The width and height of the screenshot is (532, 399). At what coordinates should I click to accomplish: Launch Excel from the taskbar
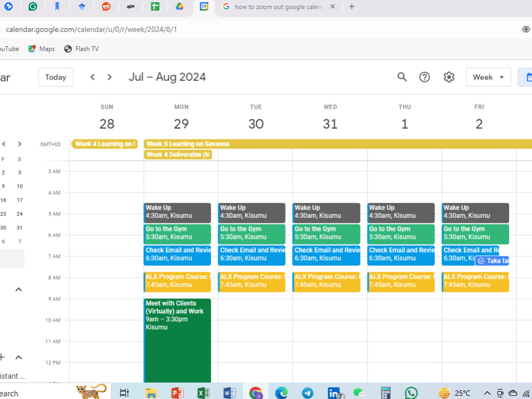tap(203, 393)
